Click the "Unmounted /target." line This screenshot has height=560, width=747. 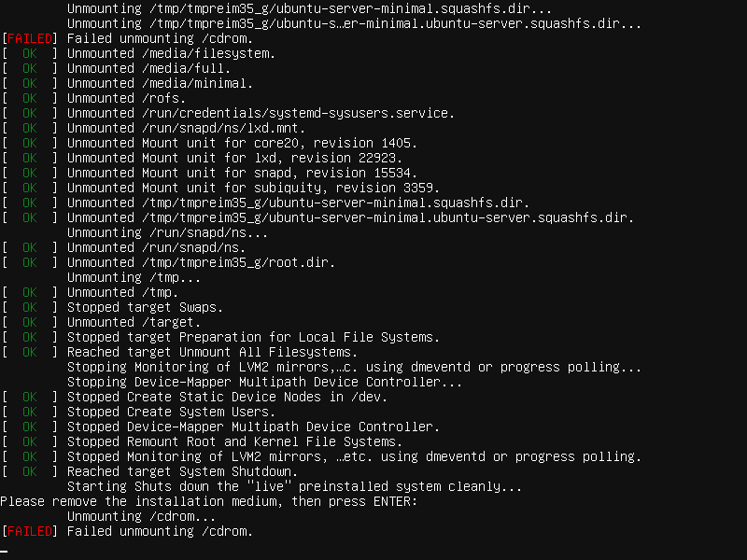tap(134, 322)
